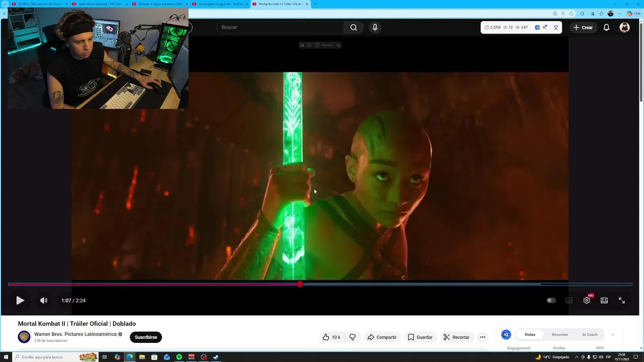Image resolution: width=644 pixels, height=362 pixels.
Task: Close the Mortal Kombat II tab
Action: pos(307,4)
